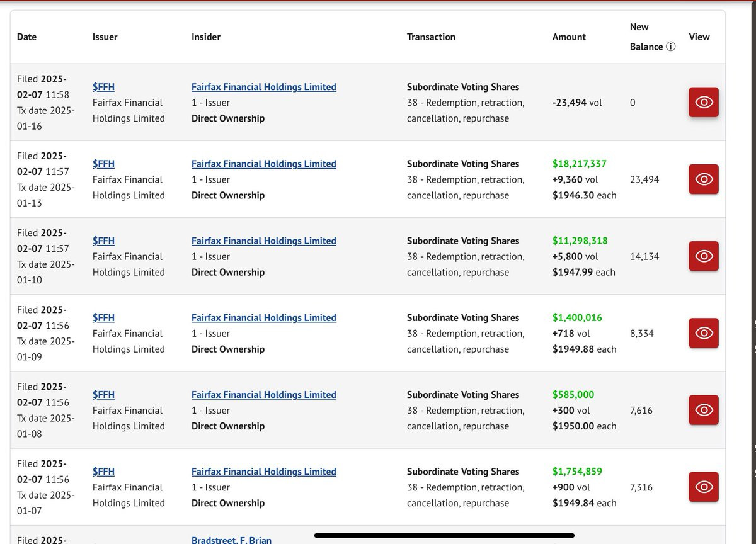Select the new balance 0
This screenshot has width=756, height=544.
(633, 102)
